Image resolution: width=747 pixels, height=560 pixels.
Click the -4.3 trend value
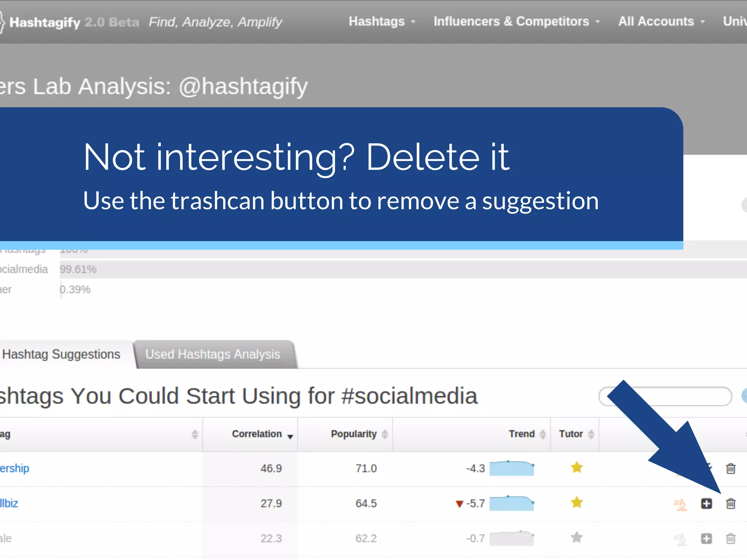click(476, 468)
